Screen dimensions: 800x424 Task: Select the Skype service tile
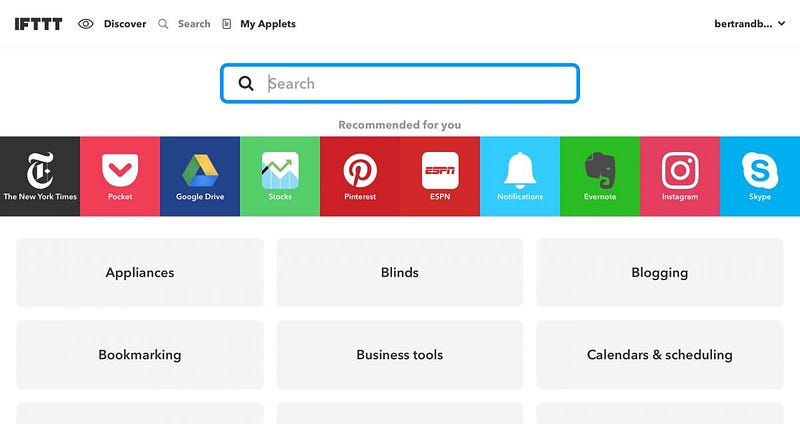760,177
